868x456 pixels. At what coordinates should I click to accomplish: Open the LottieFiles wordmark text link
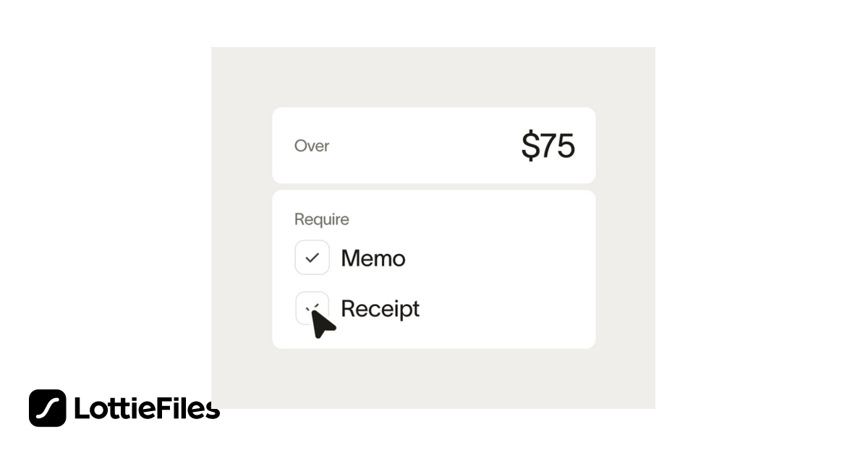[x=147, y=409]
